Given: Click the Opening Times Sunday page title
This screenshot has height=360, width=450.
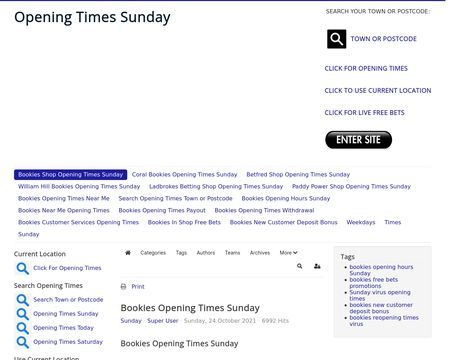Looking at the screenshot, I should [x=92, y=17].
